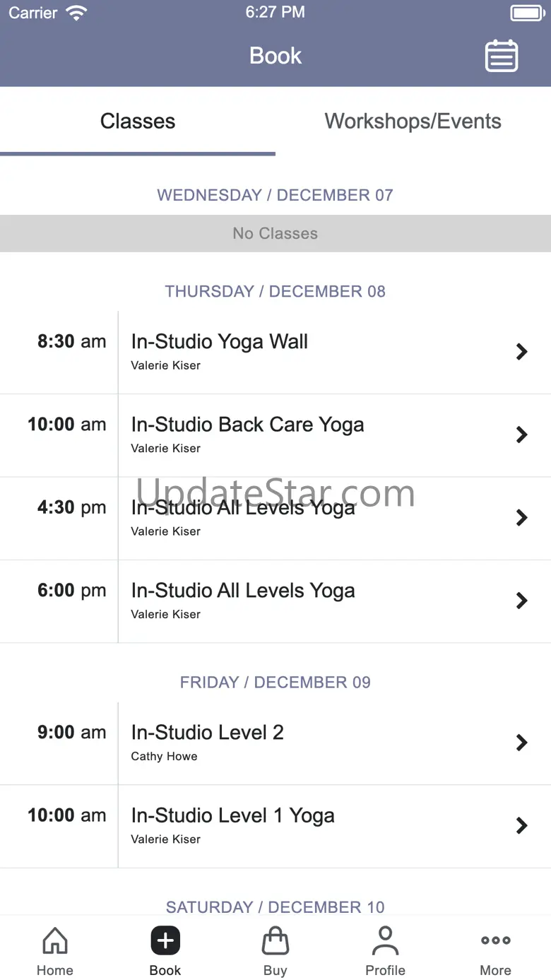Tap the Cathy Howe instructor name
The height and width of the screenshot is (980, 551).
(164, 757)
